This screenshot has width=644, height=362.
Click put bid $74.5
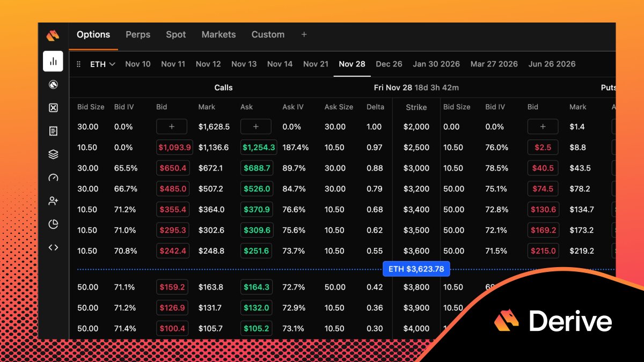coord(543,189)
